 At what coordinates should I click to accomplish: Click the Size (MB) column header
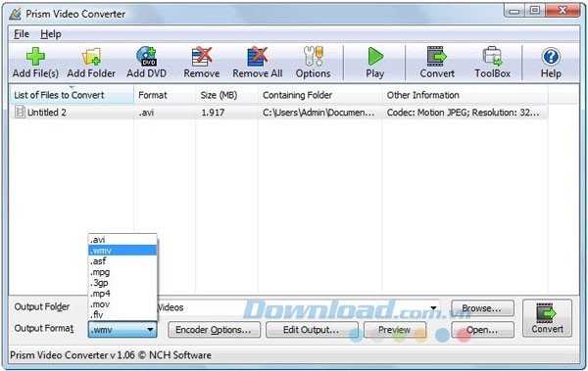coord(226,95)
